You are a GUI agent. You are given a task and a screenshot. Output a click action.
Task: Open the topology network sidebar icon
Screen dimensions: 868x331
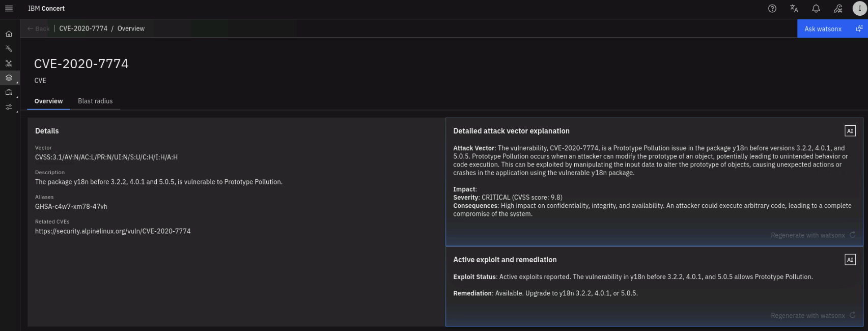[x=9, y=64]
